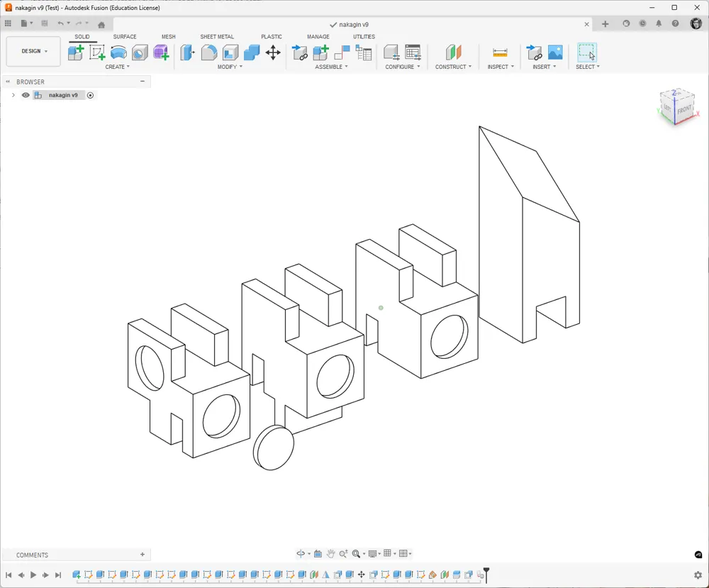
Task: Activate the nakagin v9 component radio control
Action: pos(89,94)
